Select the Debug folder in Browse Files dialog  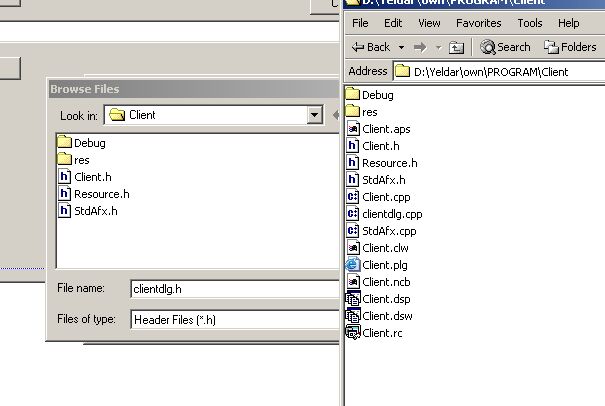[88, 143]
